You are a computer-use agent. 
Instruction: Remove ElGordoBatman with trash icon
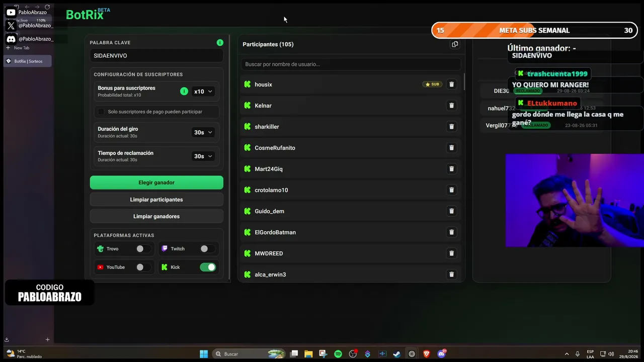[x=451, y=232]
